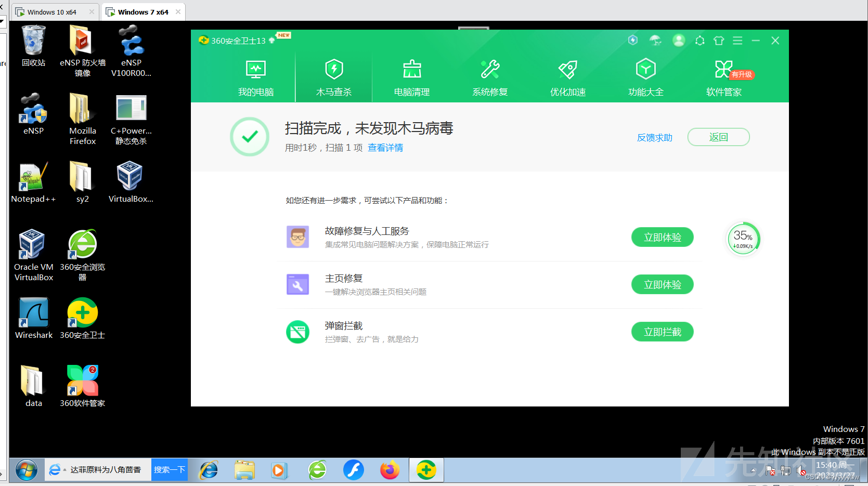
Task: Click the notification bell icon in title bar
Action: coord(700,41)
